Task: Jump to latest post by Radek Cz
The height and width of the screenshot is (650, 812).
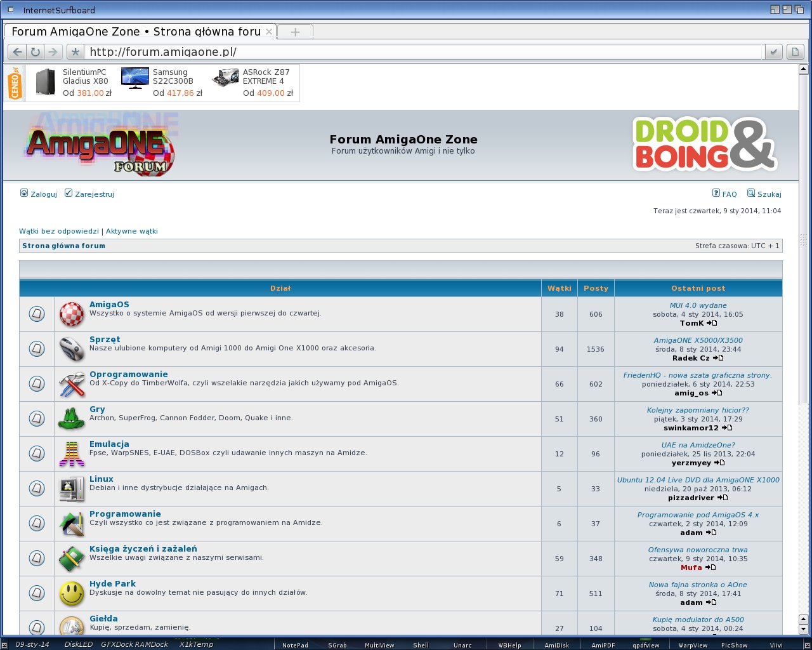Action: [718, 358]
